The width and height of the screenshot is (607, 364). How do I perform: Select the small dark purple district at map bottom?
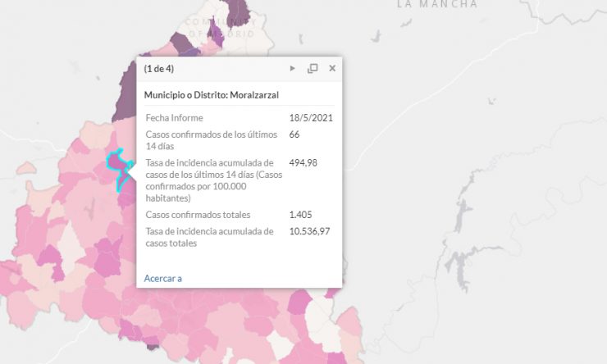pyautogui.click(x=153, y=343)
